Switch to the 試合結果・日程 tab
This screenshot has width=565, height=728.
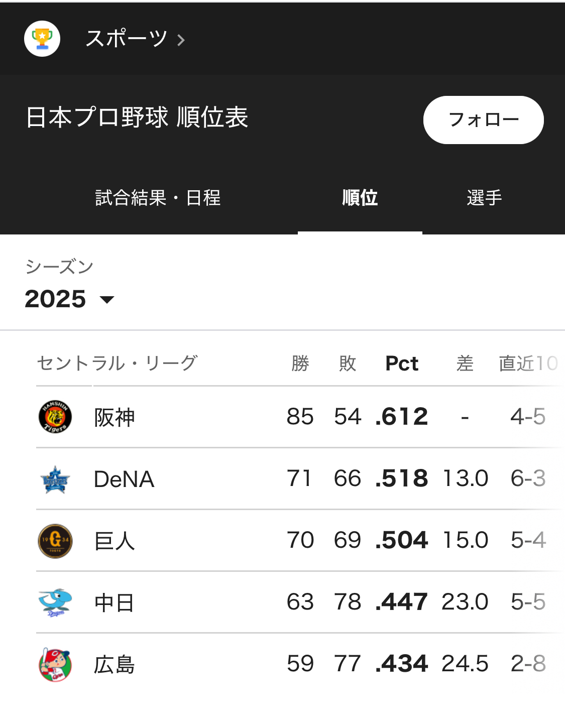click(x=158, y=198)
